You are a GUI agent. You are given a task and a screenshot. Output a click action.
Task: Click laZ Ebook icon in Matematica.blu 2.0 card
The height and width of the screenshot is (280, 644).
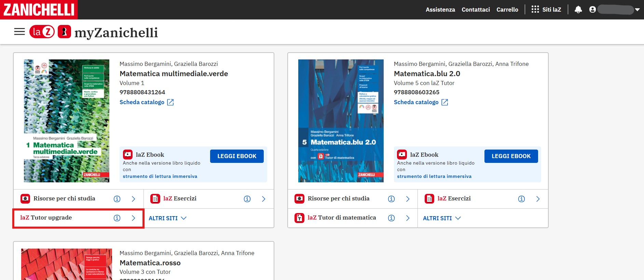(402, 154)
